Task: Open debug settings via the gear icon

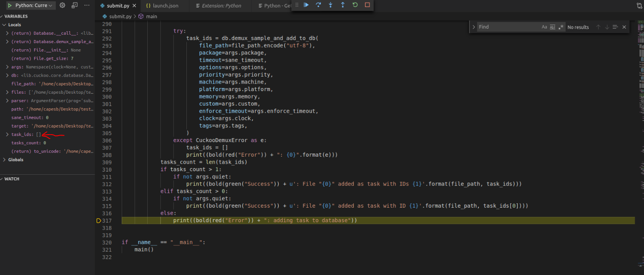Action: coord(61,5)
